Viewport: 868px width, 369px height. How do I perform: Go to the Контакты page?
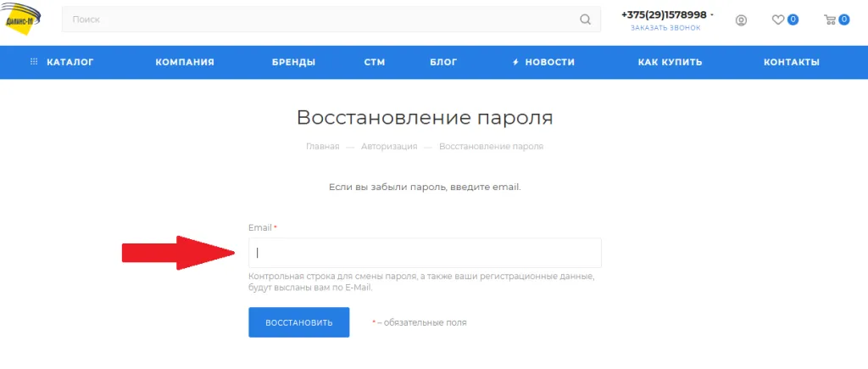coord(791,62)
